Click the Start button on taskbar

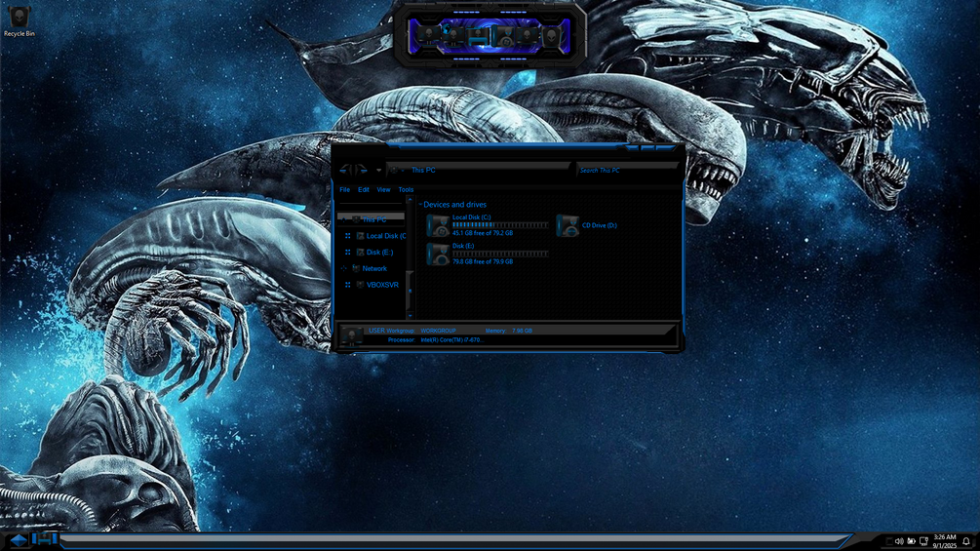click(18, 539)
